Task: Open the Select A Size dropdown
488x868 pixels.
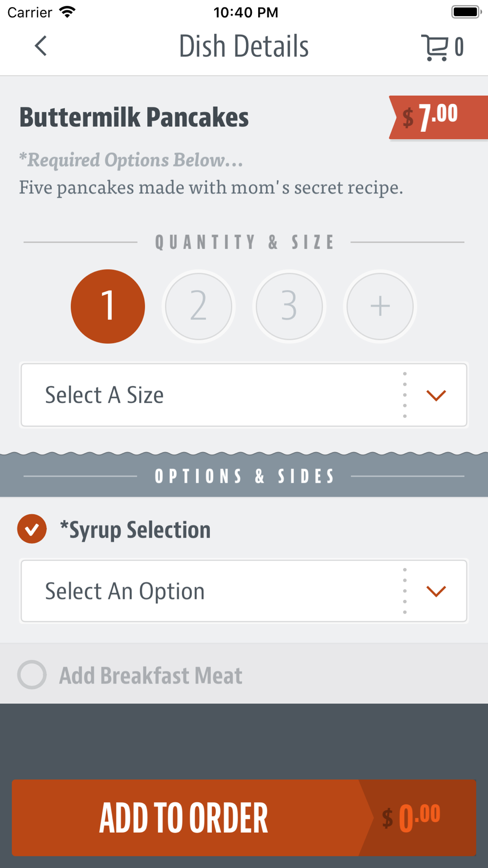Action: pyautogui.click(x=244, y=395)
